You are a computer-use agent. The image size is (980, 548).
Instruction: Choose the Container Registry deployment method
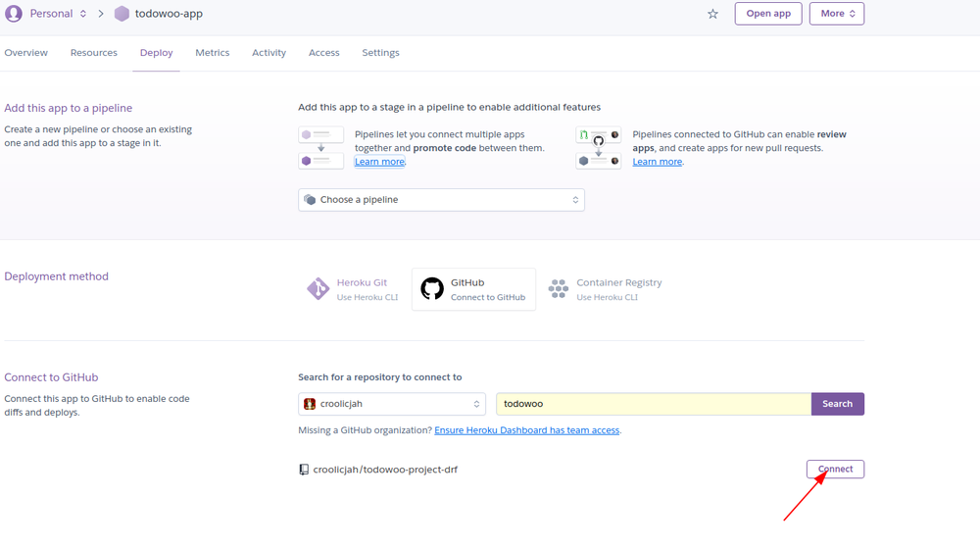coord(605,289)
